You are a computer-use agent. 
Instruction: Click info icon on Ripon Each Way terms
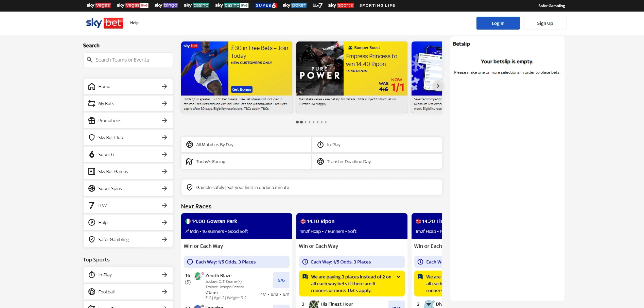click(x=305, y=262)
